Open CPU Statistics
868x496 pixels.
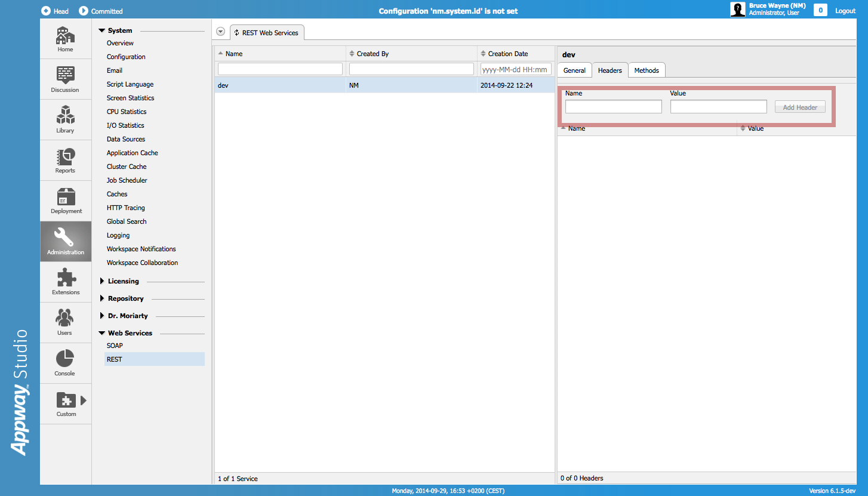127,112
